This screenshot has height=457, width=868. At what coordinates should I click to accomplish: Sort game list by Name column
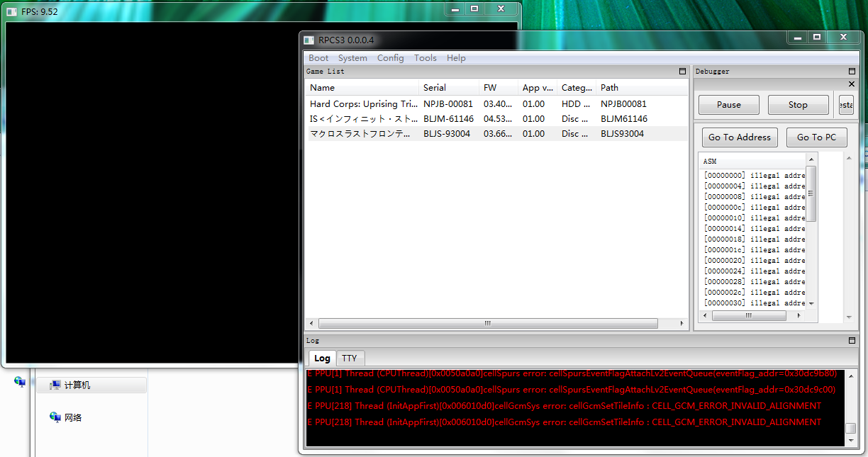coord(323,88)
